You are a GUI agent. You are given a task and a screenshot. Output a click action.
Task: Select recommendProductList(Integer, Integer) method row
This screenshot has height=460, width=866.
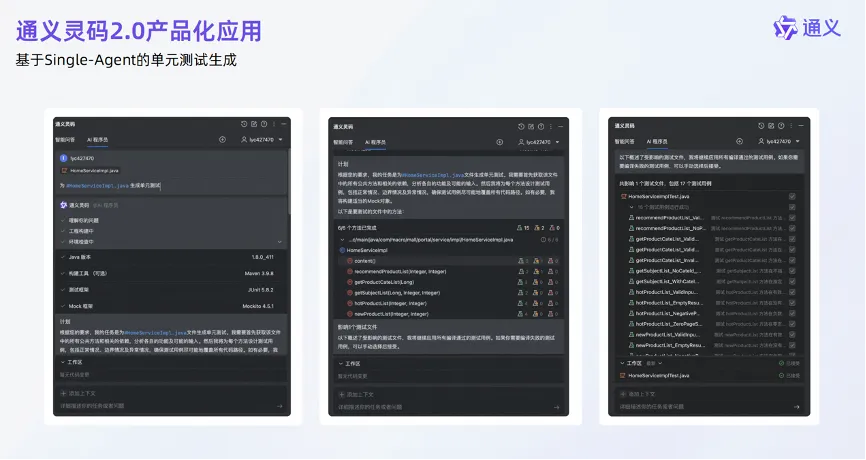tap(448, 271)
